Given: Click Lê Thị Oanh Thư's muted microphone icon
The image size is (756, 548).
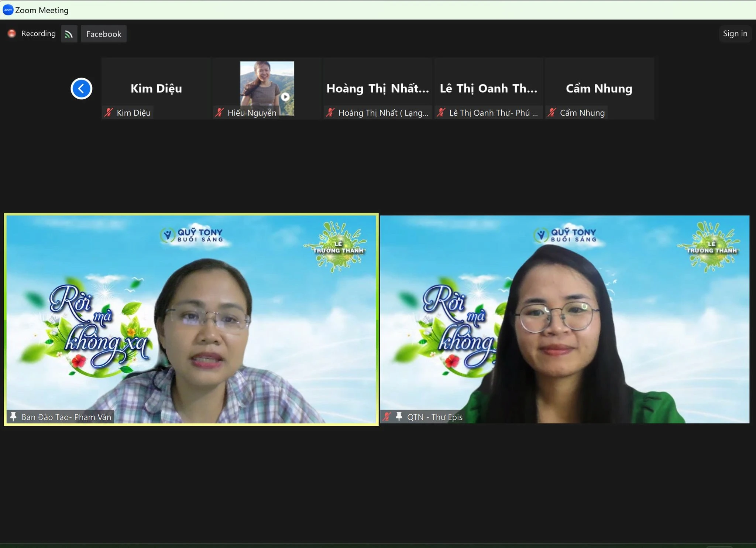Looking at the screenshot, I should (441, 113).
